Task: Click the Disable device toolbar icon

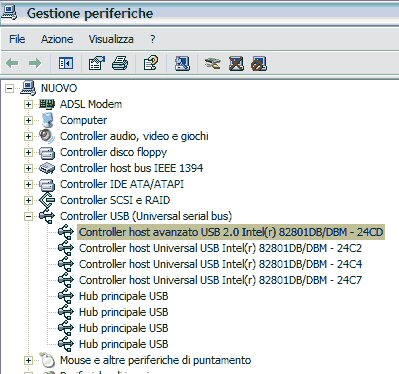Action: 259,63
